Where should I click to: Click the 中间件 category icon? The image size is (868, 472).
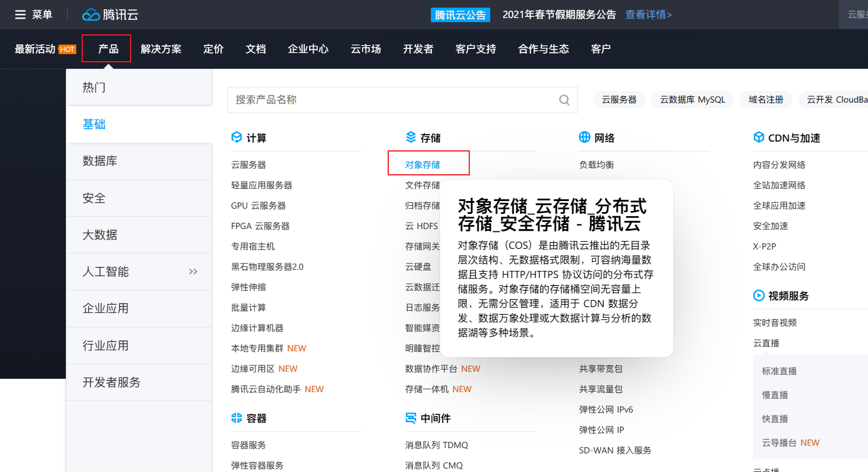point(410,418)
